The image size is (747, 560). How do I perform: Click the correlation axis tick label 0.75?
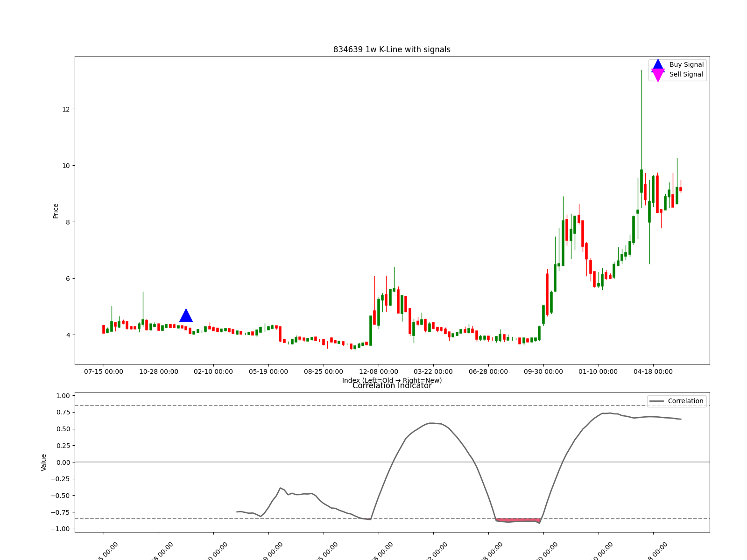pyautogui.click(x=63, y=412)
